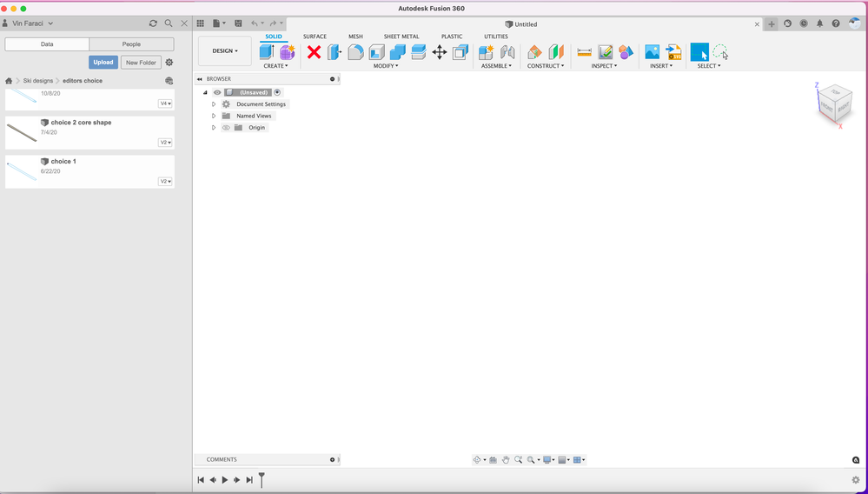The width and height of the screenshot is (868, 494).
Task: Click the Create Form purple icon
Action: click(x=288, y=52)
